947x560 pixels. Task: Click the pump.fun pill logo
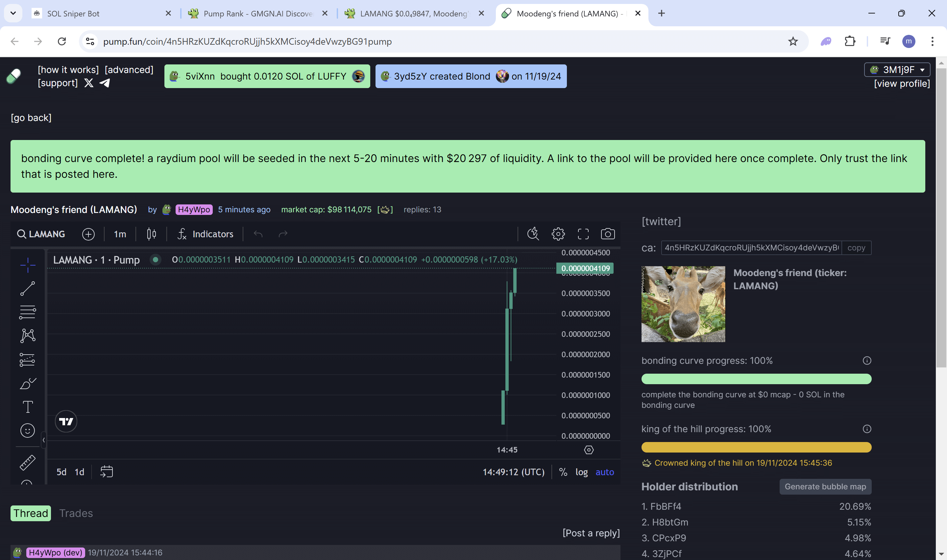click(x=13, y=76)
